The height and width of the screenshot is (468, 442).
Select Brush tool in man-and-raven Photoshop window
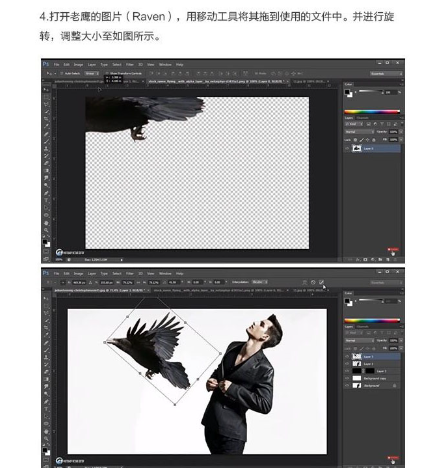46,349
